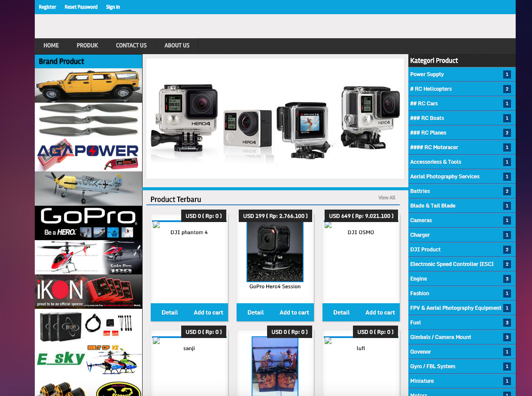This screenshot has height=396, width=532.
Task: Click Reset Password in top bar
Action: (81, 7)
